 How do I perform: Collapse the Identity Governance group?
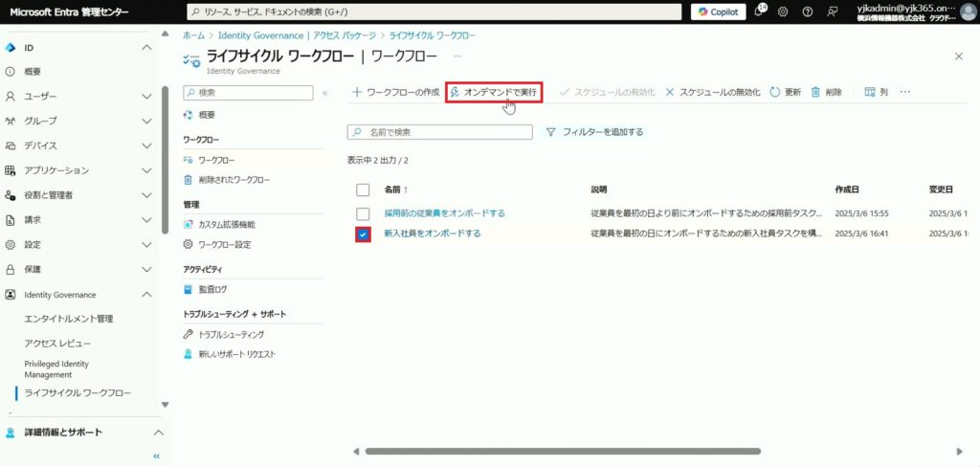[146, 295]
